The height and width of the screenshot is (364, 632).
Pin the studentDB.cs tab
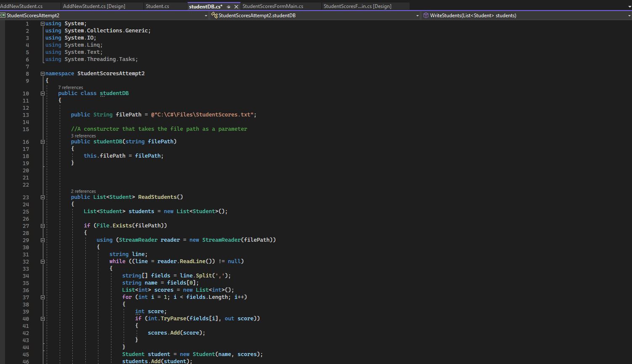click(228, 7)
